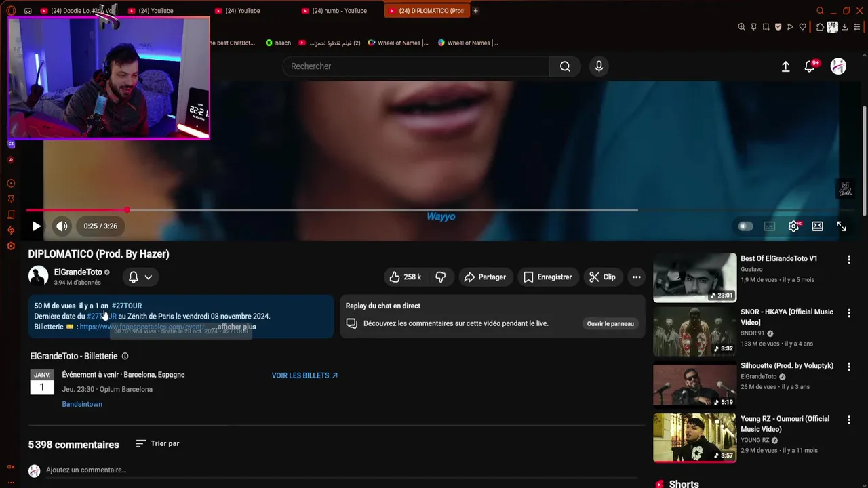Screen dimensions: 868x488
Task: Focus the Rechercher search field
Action: coord(416,66)
